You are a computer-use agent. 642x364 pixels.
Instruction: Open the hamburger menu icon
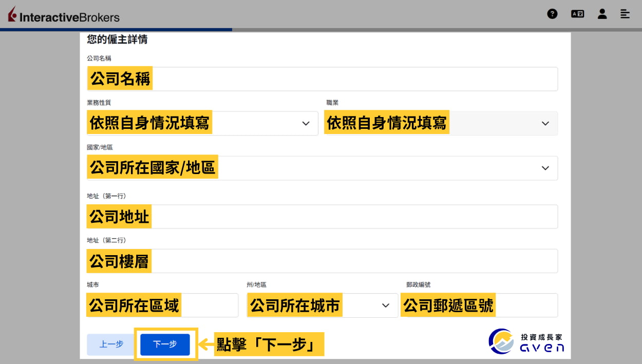coord(625,14)
